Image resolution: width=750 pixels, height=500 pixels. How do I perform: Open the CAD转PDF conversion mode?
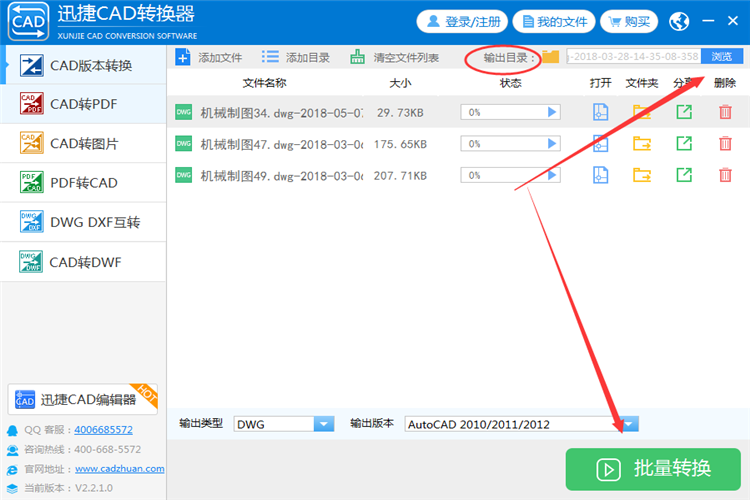tap(83, 104)
